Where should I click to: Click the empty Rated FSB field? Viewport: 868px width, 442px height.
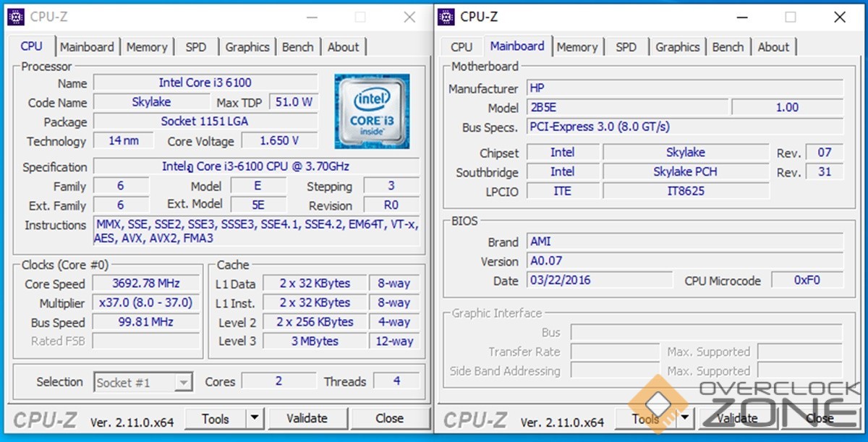click(146, 341)
